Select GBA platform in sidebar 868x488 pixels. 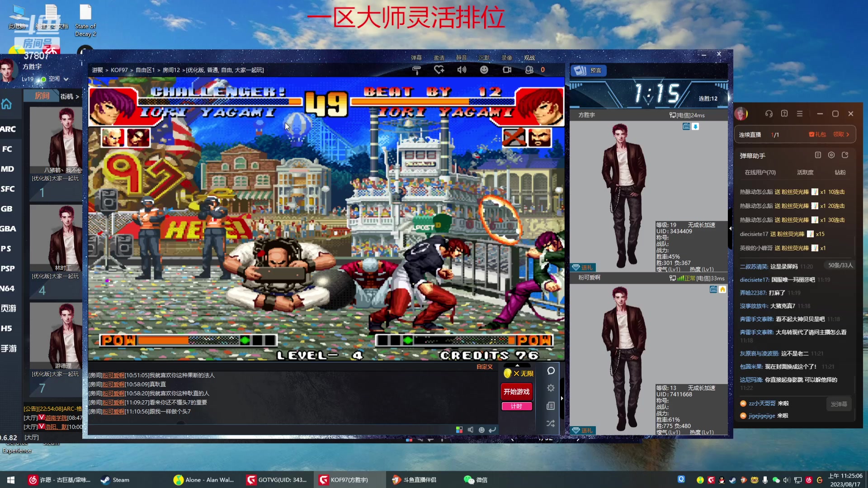(8, 229)
